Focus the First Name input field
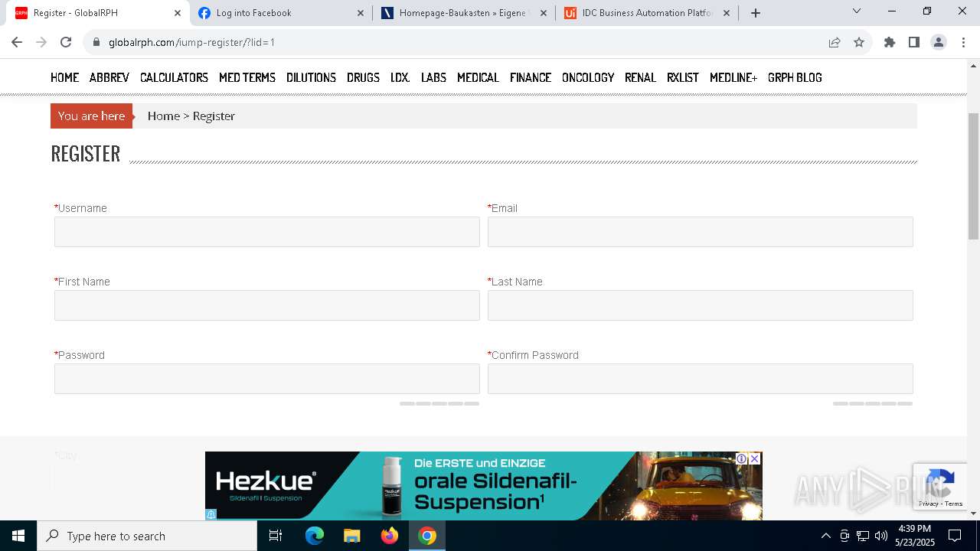980x551 pixels. point(267,305)
